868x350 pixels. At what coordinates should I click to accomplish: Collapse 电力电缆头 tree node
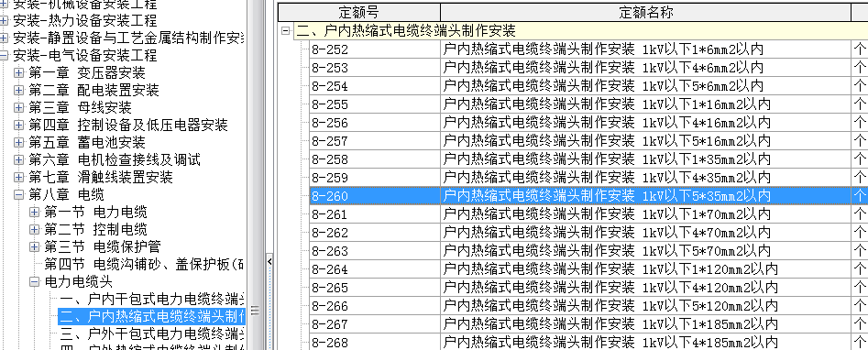pyautogui.click(x=35, y=281)
